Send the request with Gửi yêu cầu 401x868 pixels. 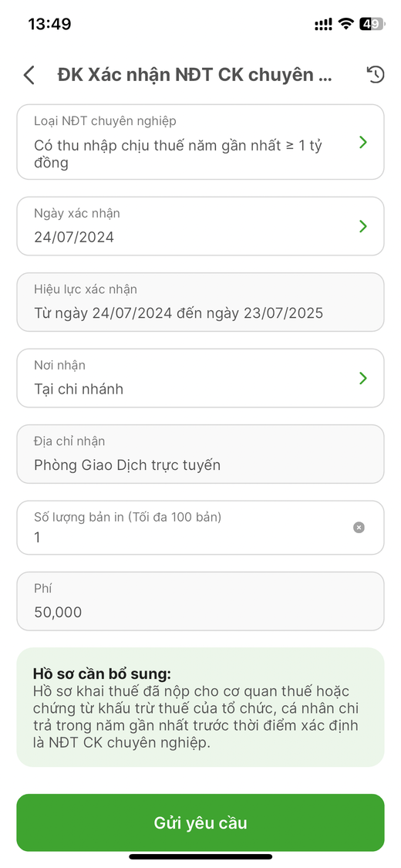click(200, 822)
